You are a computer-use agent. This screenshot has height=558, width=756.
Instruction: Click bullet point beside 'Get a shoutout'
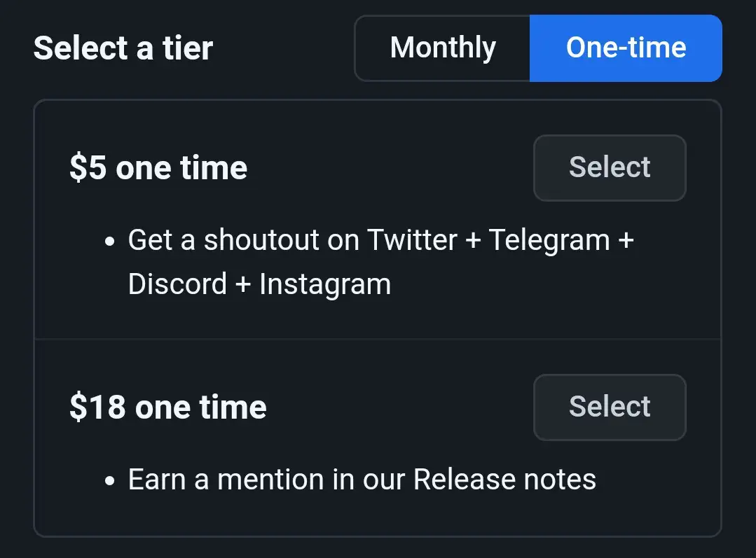[109, 241]
